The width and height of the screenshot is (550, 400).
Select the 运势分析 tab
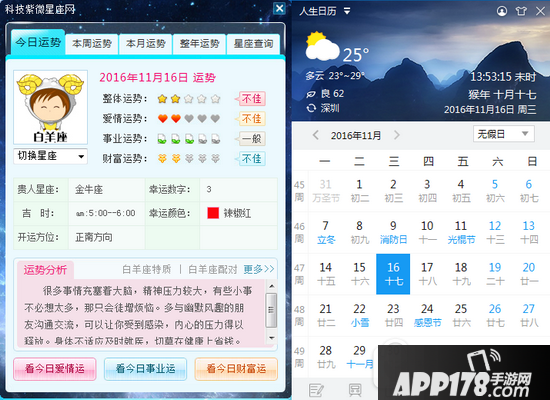coord(45,270)
